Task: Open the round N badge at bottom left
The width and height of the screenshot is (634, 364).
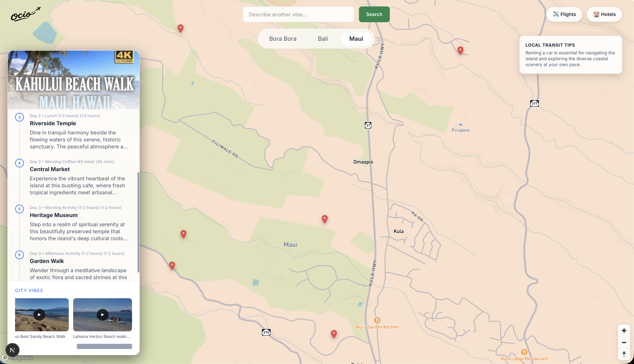Action: (x=12, y=350)
